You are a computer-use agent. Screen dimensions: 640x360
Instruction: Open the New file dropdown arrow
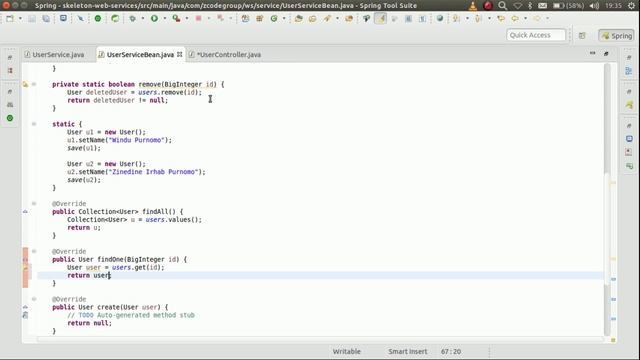coord(20,18)
